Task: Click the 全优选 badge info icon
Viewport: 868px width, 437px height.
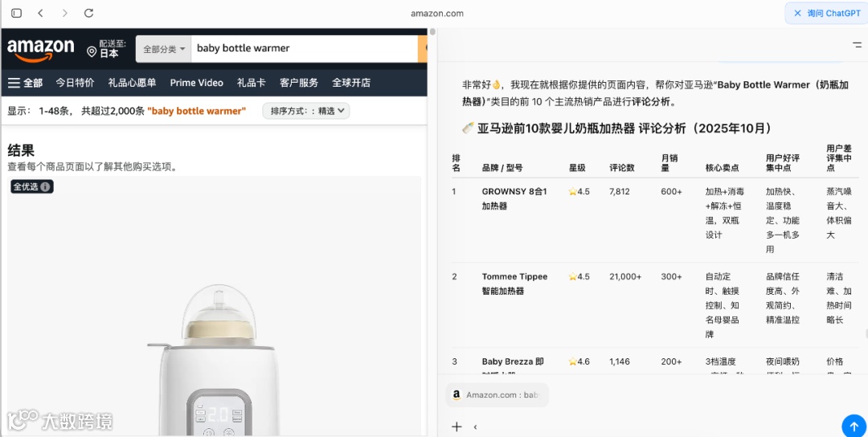Action: pos(45,187)
